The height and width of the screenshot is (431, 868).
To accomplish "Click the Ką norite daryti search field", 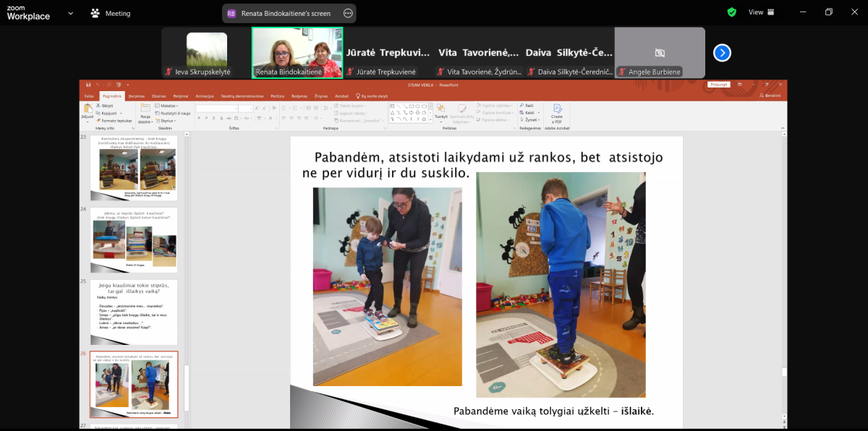I will click(x=374, y=95).
